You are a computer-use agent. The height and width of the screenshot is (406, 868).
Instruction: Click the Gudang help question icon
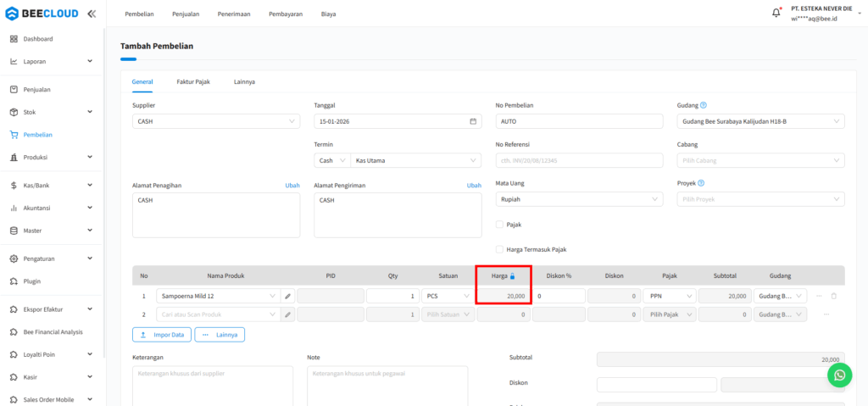[703, 105]
